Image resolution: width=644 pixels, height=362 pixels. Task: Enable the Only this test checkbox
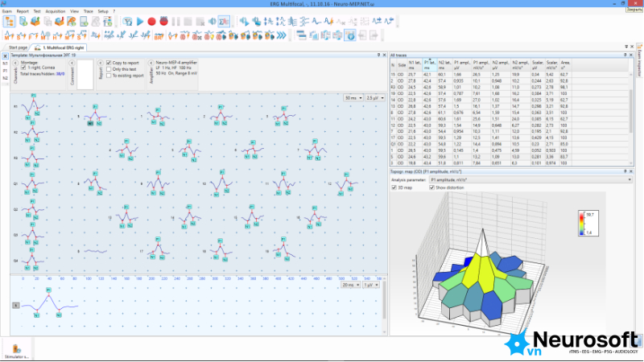point(109,69)
